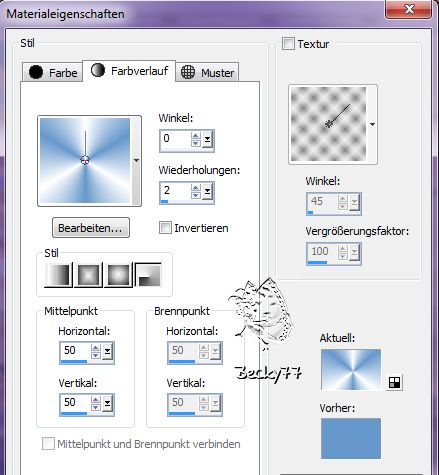This screenshot has width=439, height=475.
Task: Open the Farbverlauf tab
Action: [129, 71]
